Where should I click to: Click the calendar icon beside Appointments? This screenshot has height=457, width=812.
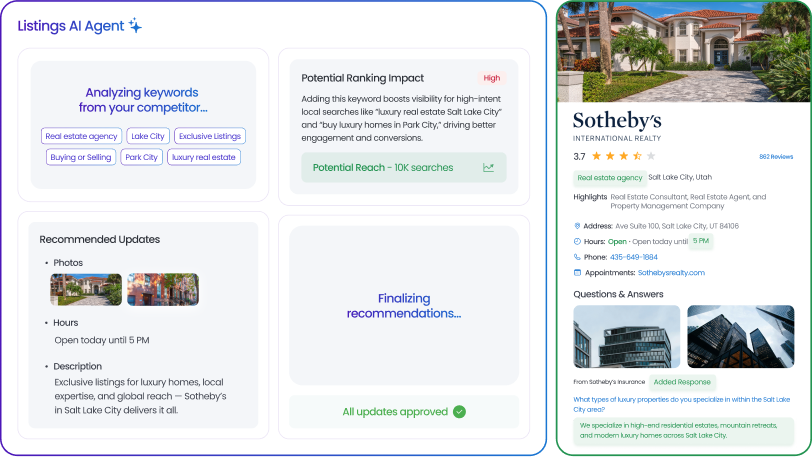(x=577, y=273)
